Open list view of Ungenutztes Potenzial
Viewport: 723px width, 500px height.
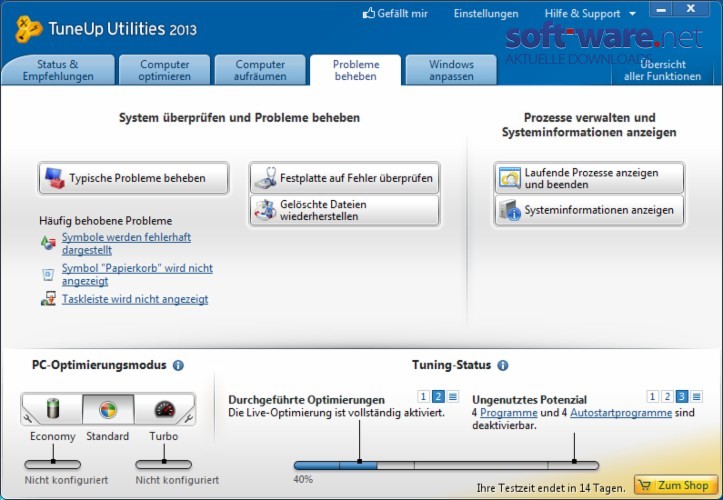coord(697,396)
